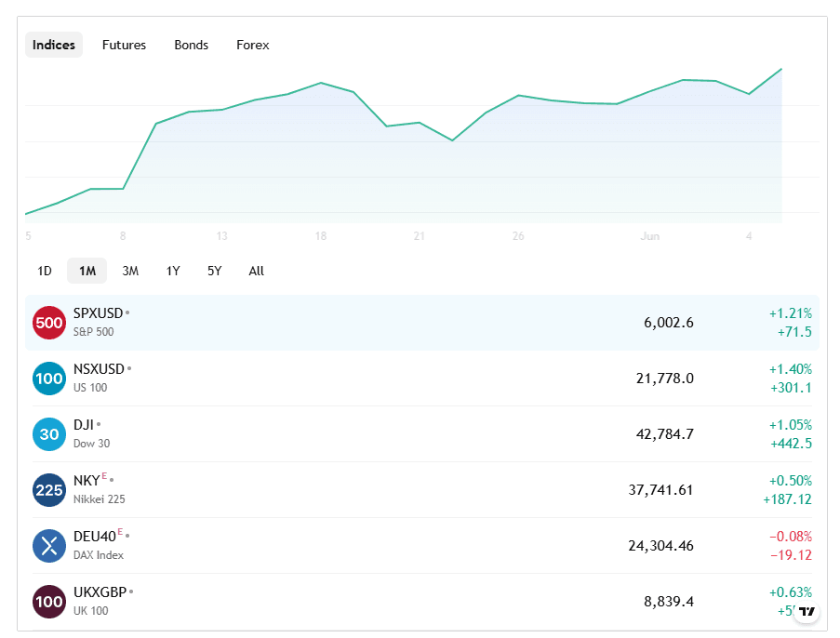840x638 pixels.
Task: Switch to the Indices tab
Action: tap(54, 45)
